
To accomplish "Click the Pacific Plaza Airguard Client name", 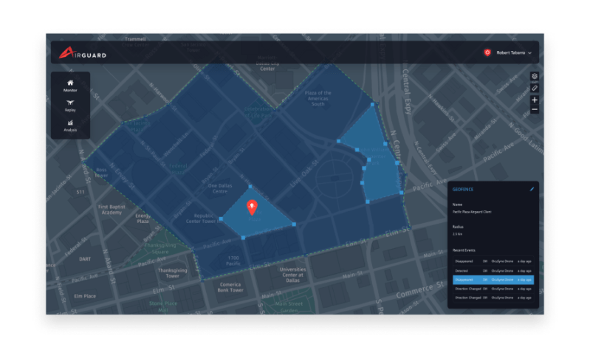I will pos(472,212).
